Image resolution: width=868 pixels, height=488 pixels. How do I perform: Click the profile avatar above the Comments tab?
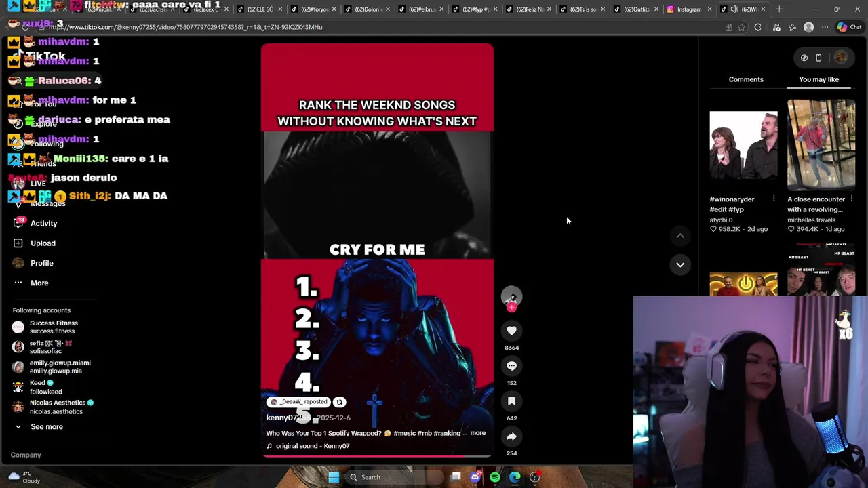(841, 58)
